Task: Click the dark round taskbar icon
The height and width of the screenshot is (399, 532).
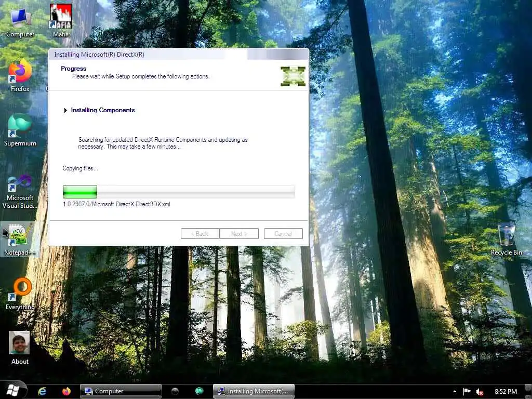Action: [175, 391]
